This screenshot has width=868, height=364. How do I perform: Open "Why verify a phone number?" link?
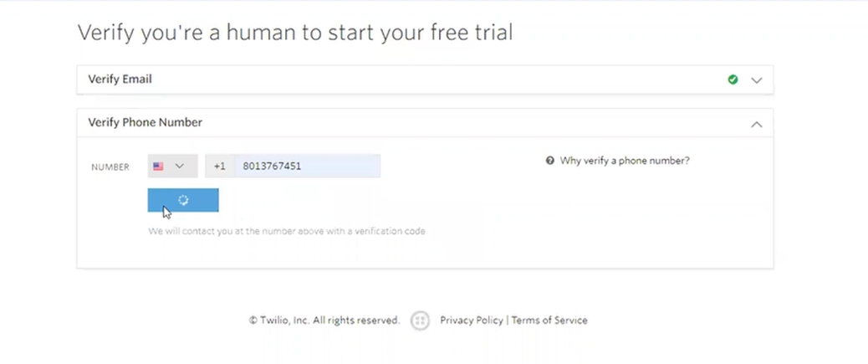(625, 161)
